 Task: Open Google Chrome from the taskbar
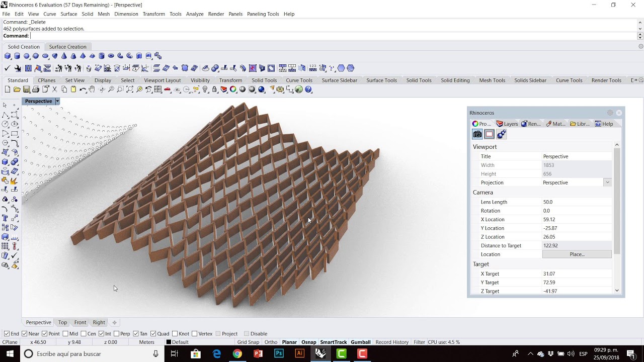(x=237, y=354)
